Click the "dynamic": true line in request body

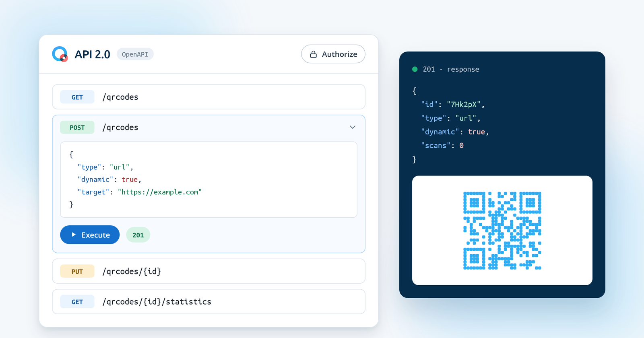[109, 179]
